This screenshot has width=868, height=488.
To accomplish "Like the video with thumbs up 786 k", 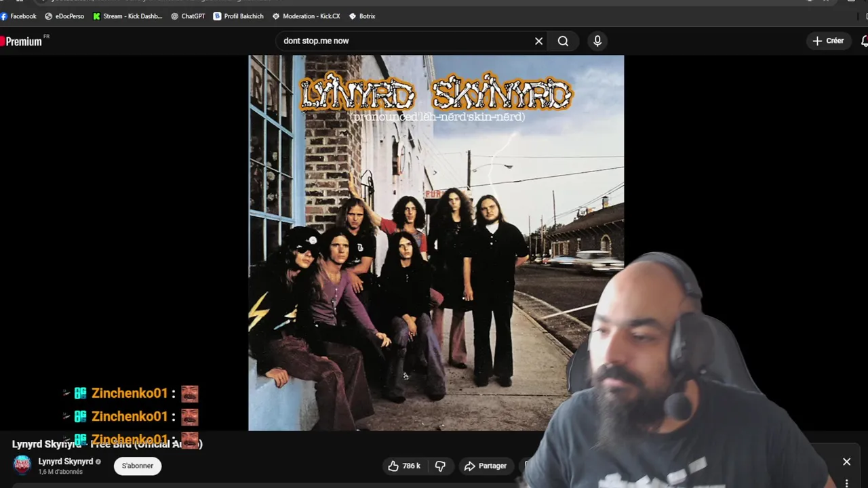I will pos(404,466).
